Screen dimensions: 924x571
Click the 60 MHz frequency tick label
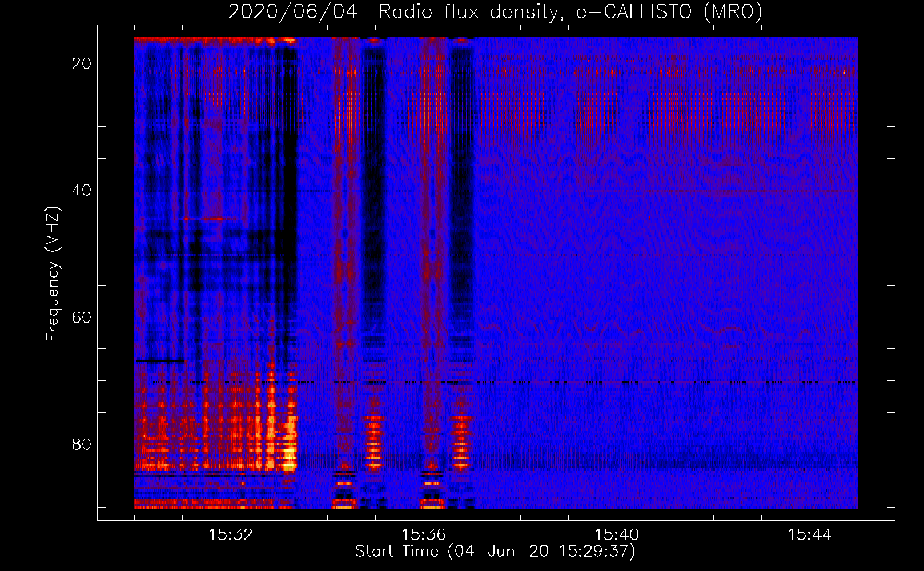(x=82, y=317)
